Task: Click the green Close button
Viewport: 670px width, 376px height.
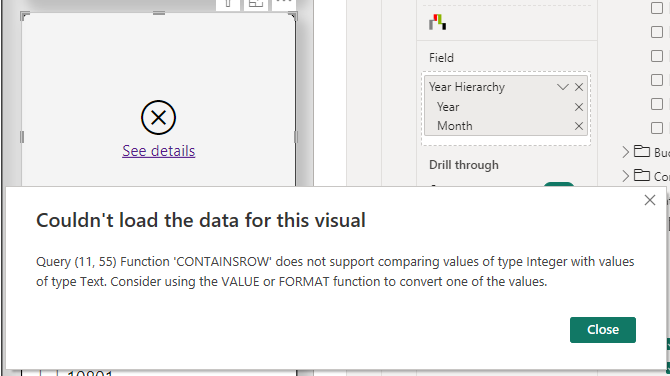Action: point(602,329)
